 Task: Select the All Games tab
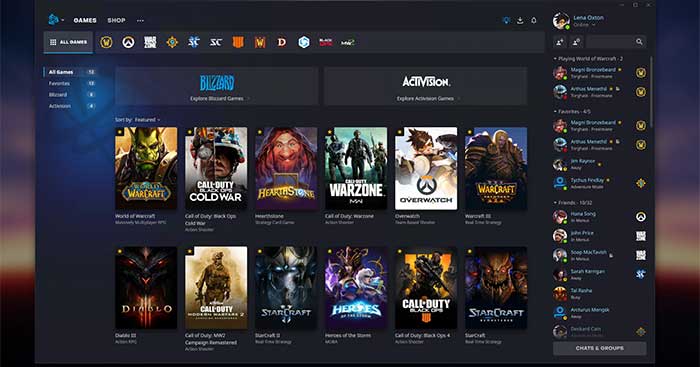[68, 42]
